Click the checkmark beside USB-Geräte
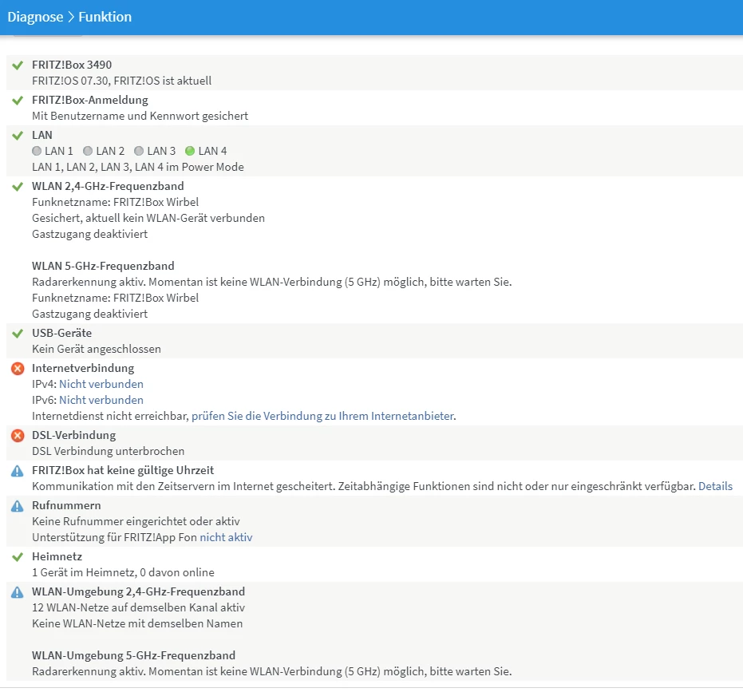The height and width of the screenshot is (700, 743). (18, 333)
